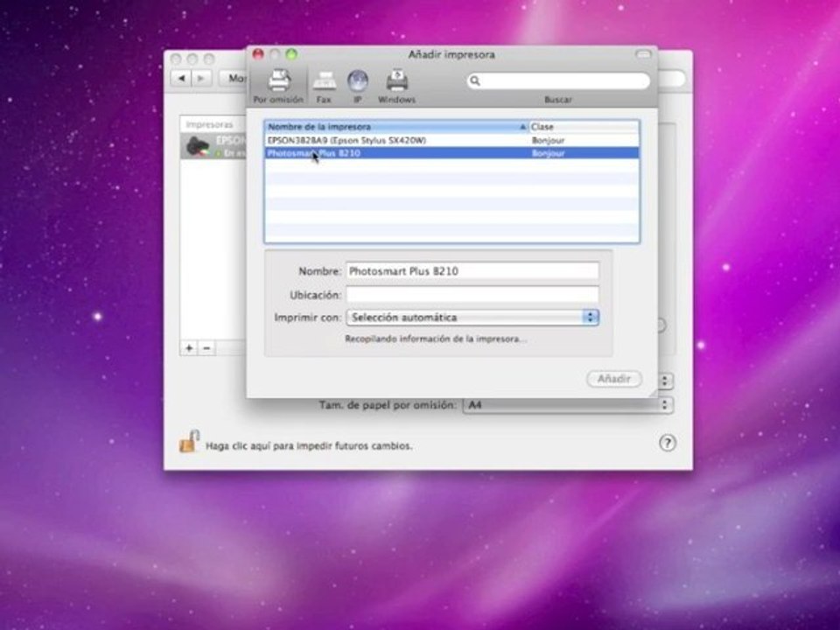This screenshot has height=630, width=840.
Task: Click the magnifier icon in search field
Action: [474, 80]
